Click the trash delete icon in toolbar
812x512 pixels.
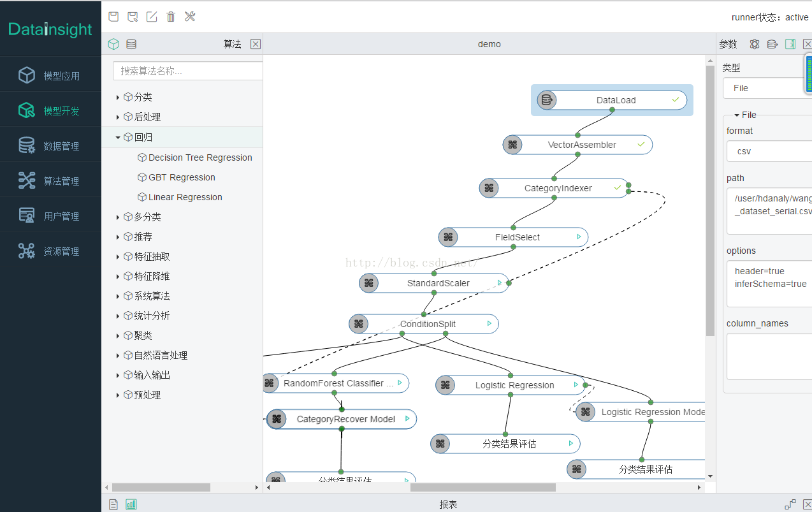pos(171,17)
